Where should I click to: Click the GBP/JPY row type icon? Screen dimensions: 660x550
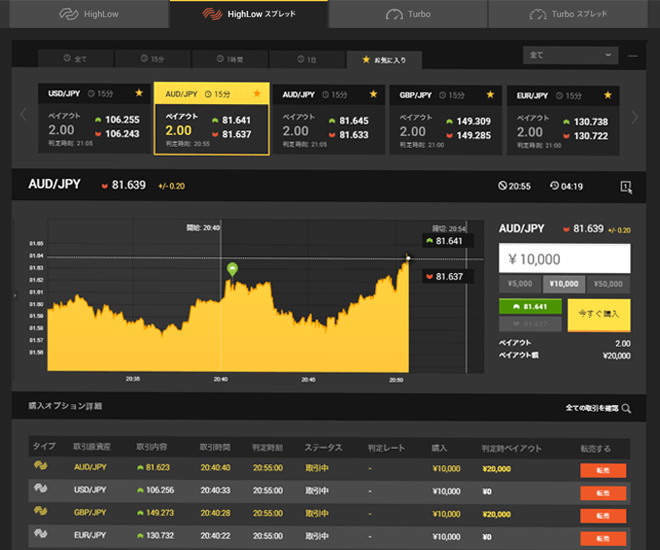[40, 510]
